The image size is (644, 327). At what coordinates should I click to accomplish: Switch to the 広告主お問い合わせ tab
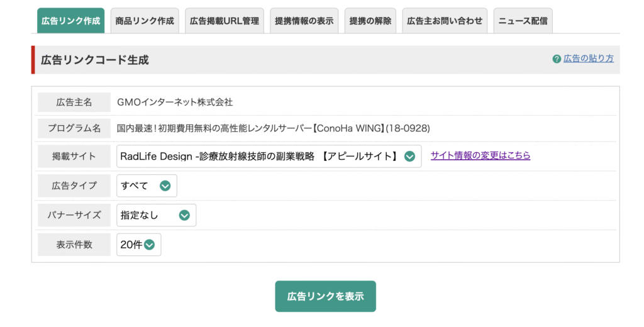click(445, 21)
